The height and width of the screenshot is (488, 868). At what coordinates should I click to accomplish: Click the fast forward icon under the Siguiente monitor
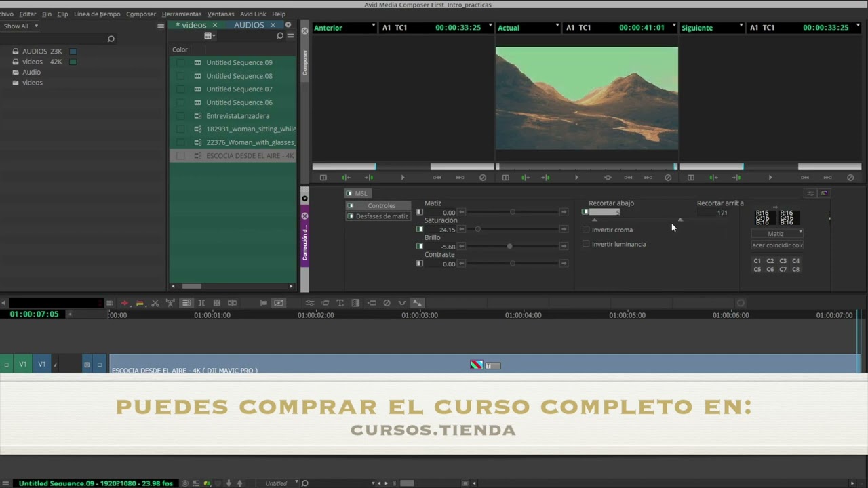(x=827, y=178)
